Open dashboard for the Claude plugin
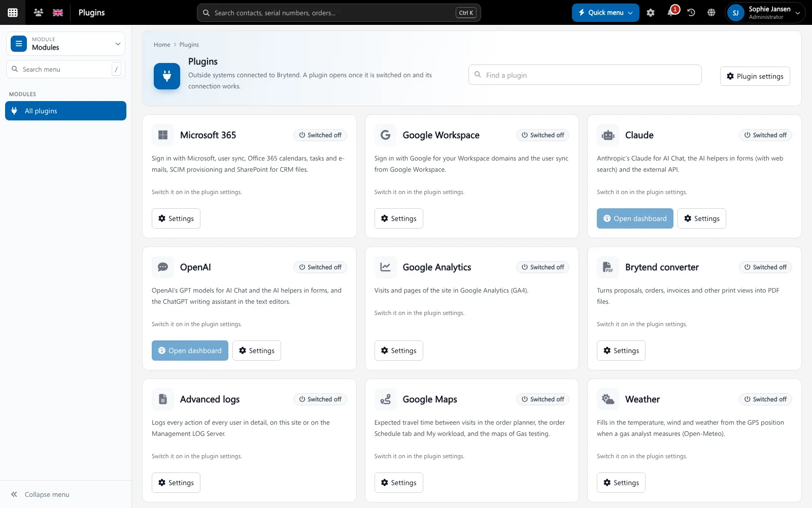Screen dimensions: 812x508 pos(635,218)
